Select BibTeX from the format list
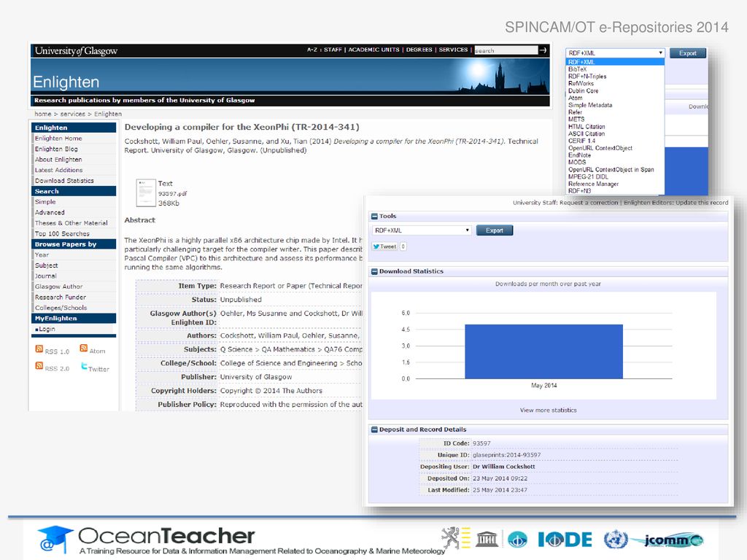747x560 pixels. point(578,69)
